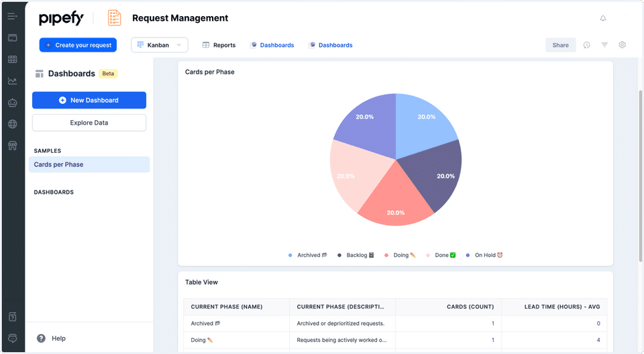Open the settings gear icon
Image resolution: width=644 pixels, height=354 pixels.
pyautogui.click(x=622, y=45)
